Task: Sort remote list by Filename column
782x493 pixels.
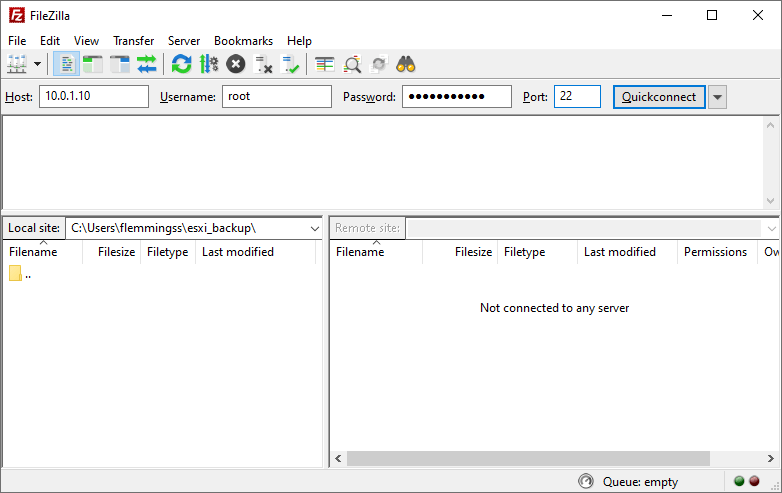Action: [x=376, y=252]
